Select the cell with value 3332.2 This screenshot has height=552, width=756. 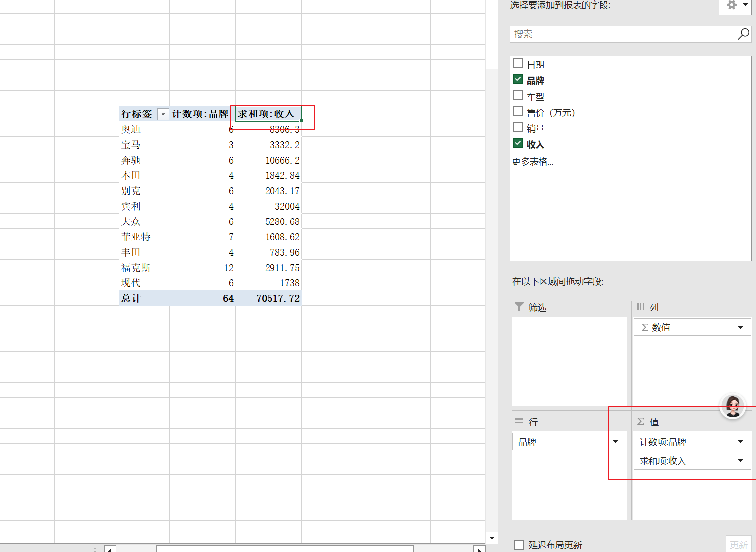(268, 145)
